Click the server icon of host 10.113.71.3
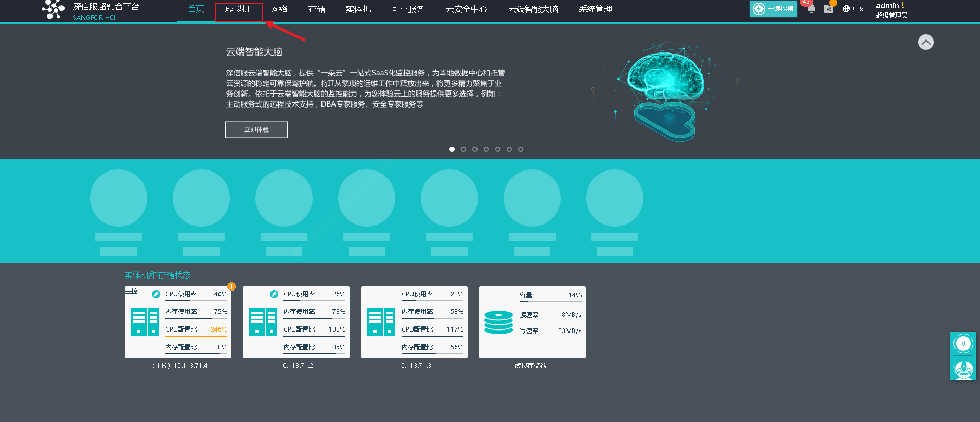The width and height of the screenshot is (980, 422). pyautogui.click(x=381, y=322)
